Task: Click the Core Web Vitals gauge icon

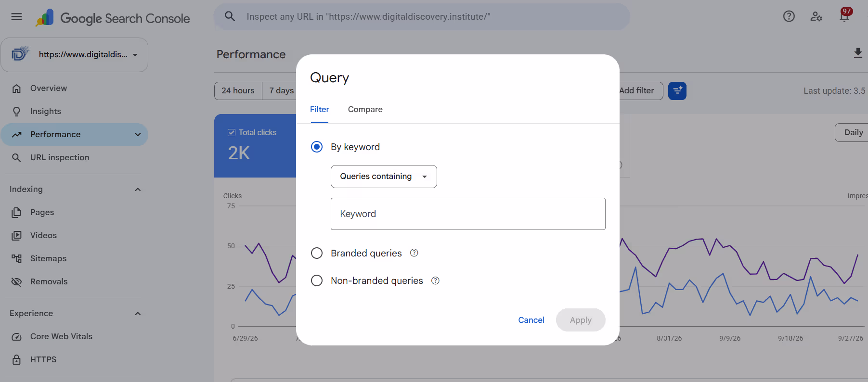Action: [x=16, y=337]
